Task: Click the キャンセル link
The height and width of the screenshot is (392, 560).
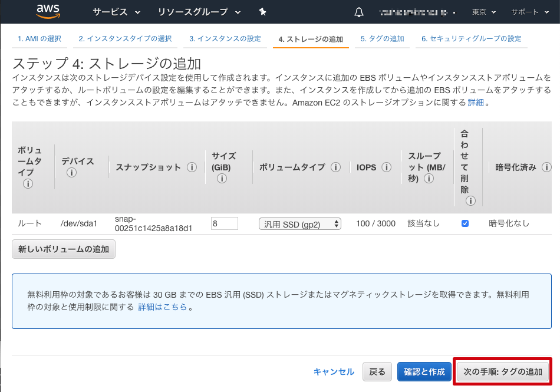Action: click(x=334, y=372)
